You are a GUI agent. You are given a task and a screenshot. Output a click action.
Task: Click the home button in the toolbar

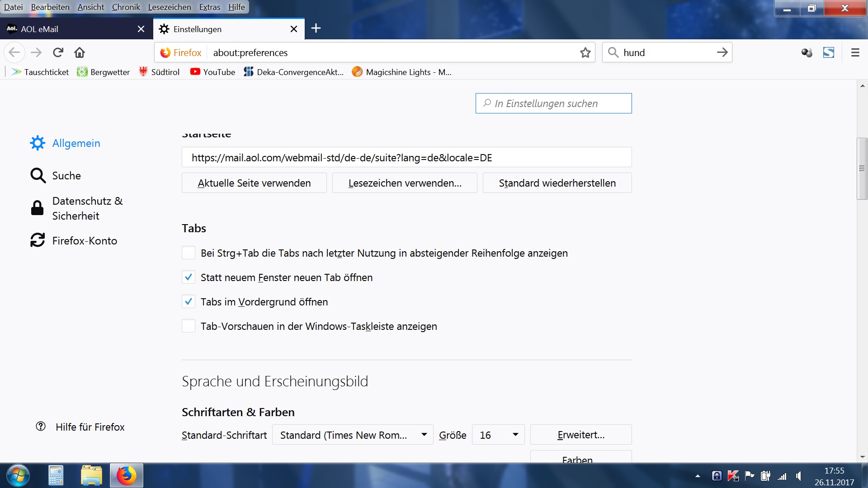[80, 52]
